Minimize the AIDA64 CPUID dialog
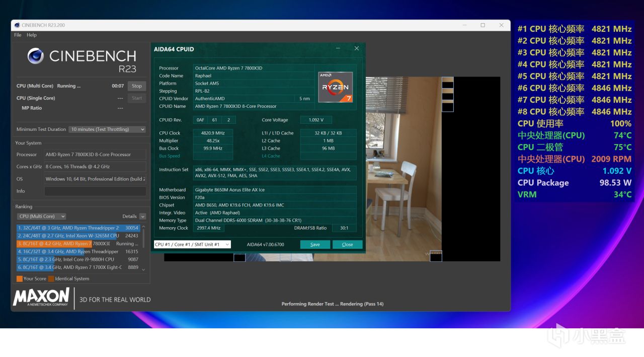 [338, 48]
